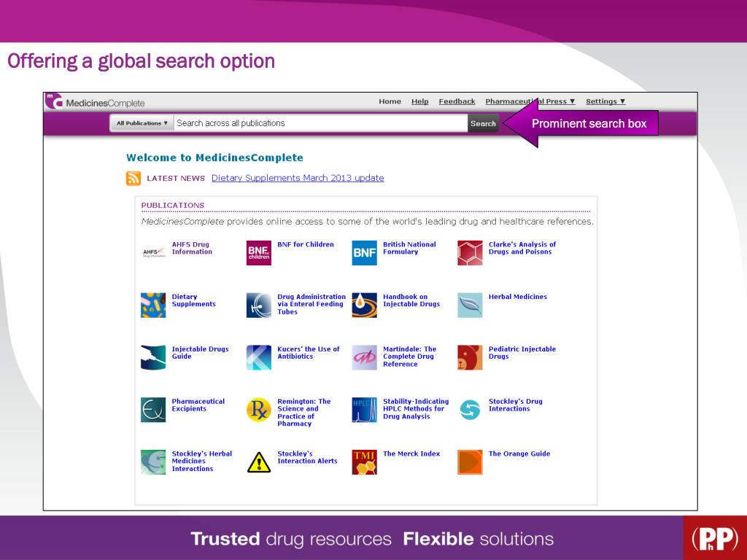Click the Kucers' Antibiotics icon
Viewport: 747px width, 560px height.
pyautogui.click(x=259, y=357)
